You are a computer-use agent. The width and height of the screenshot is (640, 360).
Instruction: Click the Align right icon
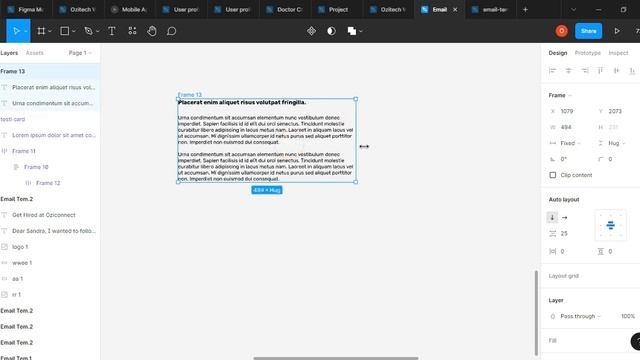point(585,71)
